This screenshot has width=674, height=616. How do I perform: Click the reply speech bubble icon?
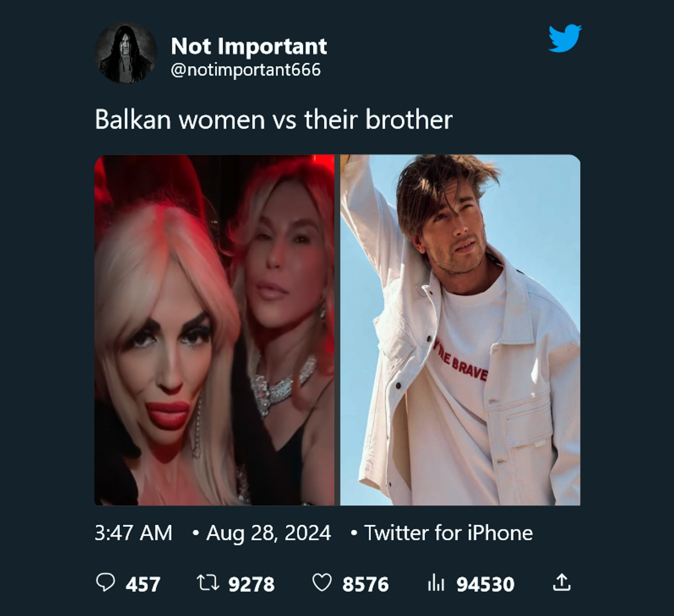click(x=105, y=583)
